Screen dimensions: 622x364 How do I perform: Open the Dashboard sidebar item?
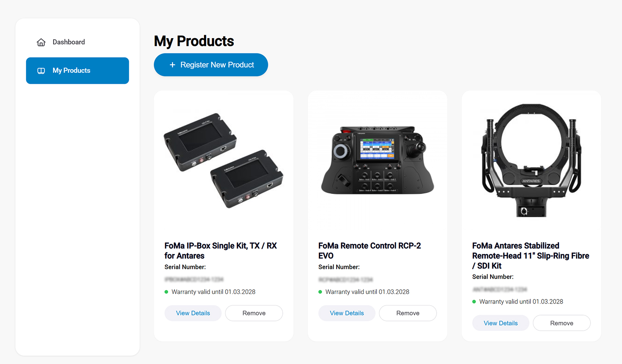click(x=69, y=42)
